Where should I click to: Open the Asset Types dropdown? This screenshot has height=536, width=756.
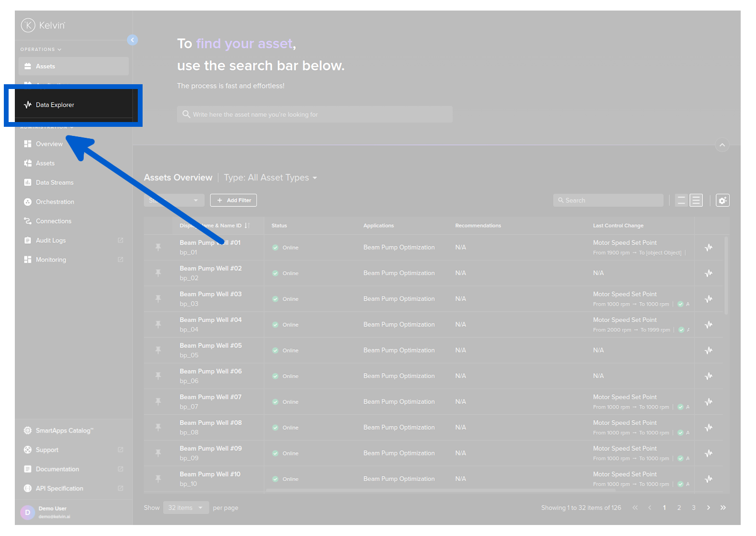271,178
